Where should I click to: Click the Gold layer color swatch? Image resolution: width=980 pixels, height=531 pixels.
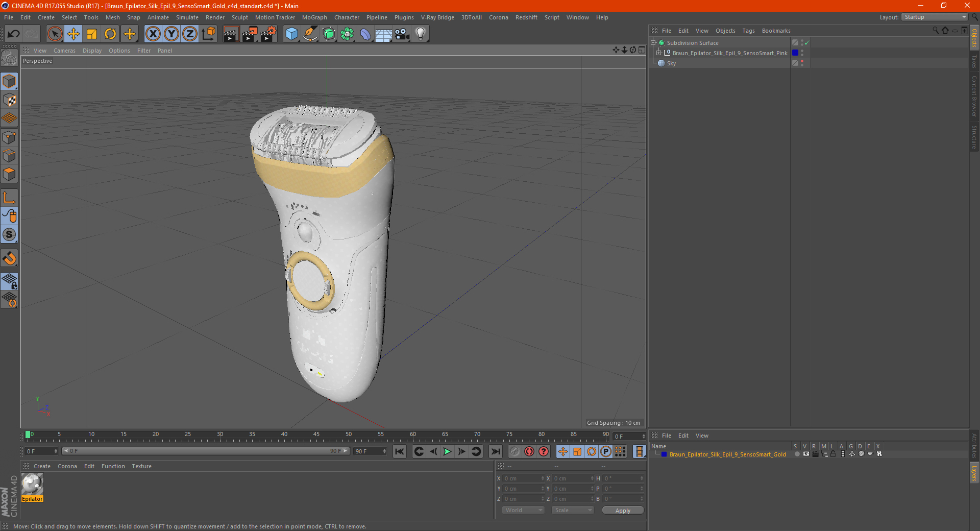[x=664, y=454]
